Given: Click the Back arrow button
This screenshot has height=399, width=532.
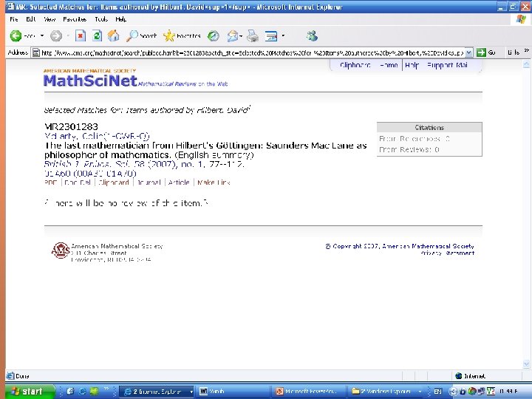Looking at the screenshot, I should click(x=16, y=35).
